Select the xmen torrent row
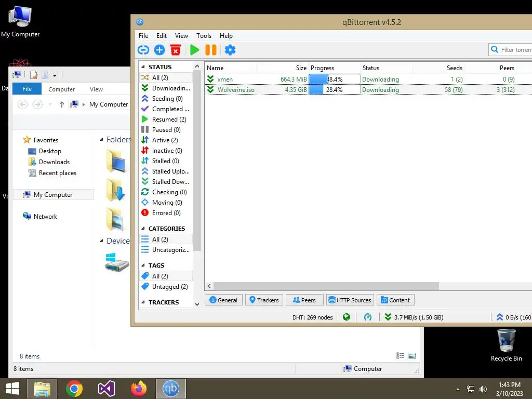Image resolution: width=532 pixels, height=399 pixels. [x=368, y=79]
